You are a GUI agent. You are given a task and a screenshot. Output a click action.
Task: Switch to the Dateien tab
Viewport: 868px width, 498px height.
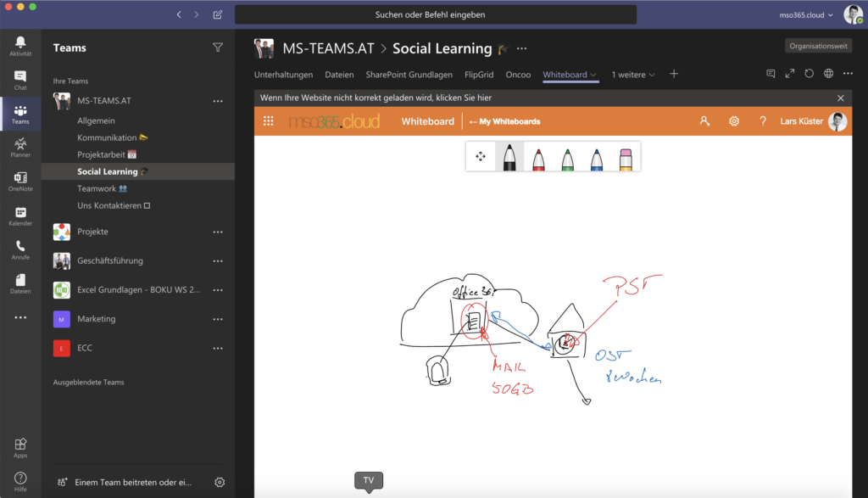[339, 74]
